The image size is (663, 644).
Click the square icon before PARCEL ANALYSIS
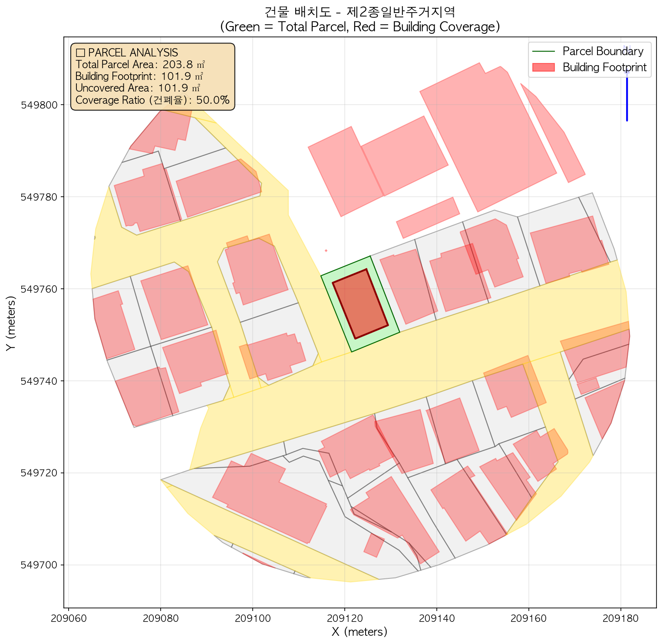coord(80,53)
